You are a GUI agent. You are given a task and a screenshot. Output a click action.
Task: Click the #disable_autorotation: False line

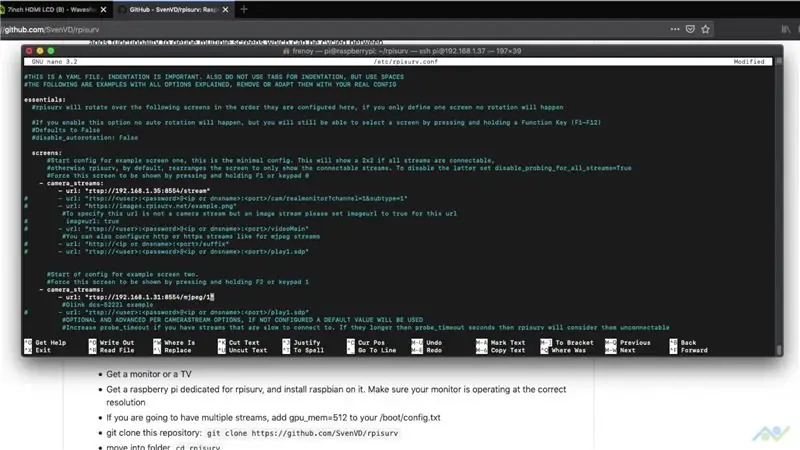pos(85,138)
